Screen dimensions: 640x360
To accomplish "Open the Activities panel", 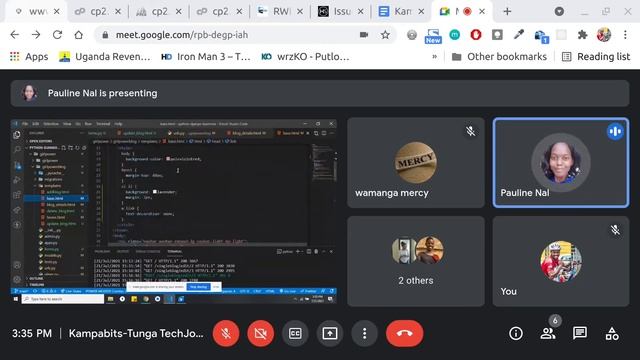I will coord(612,333).
